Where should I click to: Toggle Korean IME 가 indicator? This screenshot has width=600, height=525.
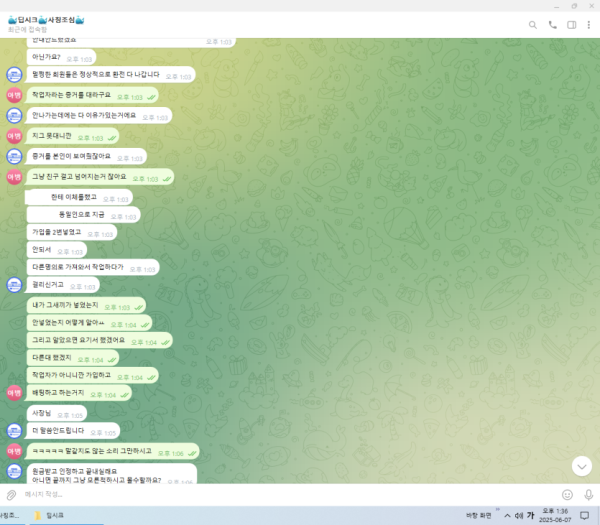pyautogui.click(x=530, y=515)
